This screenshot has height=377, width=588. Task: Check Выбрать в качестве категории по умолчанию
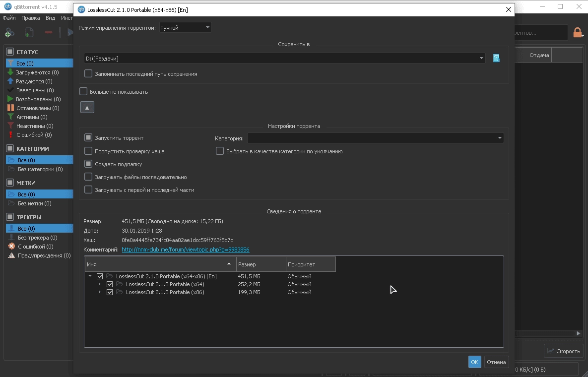click(220, 151)
